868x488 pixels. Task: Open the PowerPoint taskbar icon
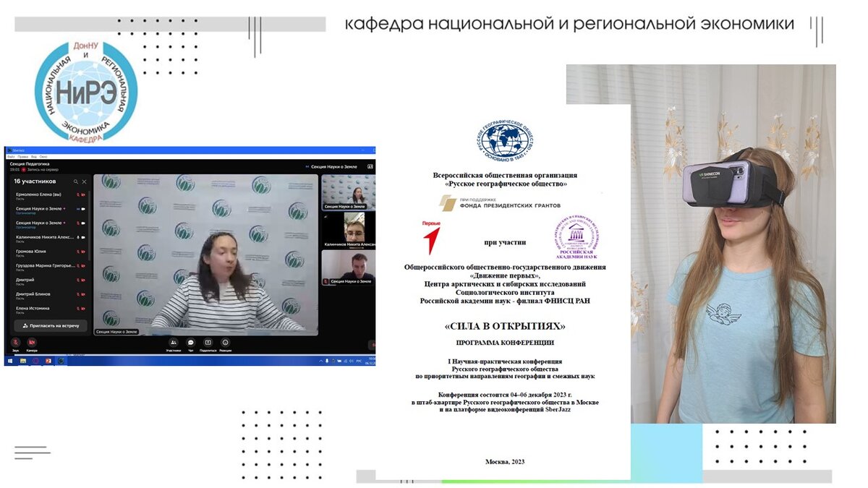click(48, 361)
